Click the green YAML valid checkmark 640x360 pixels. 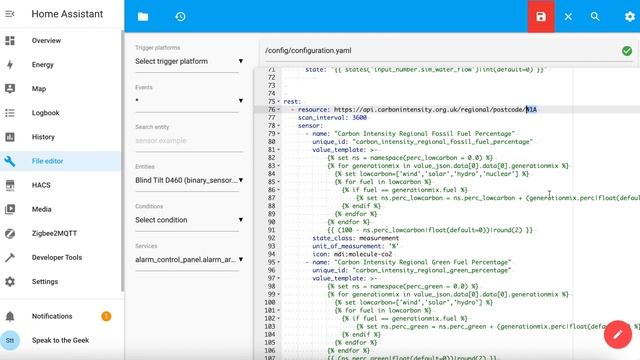tap(627, 51)
